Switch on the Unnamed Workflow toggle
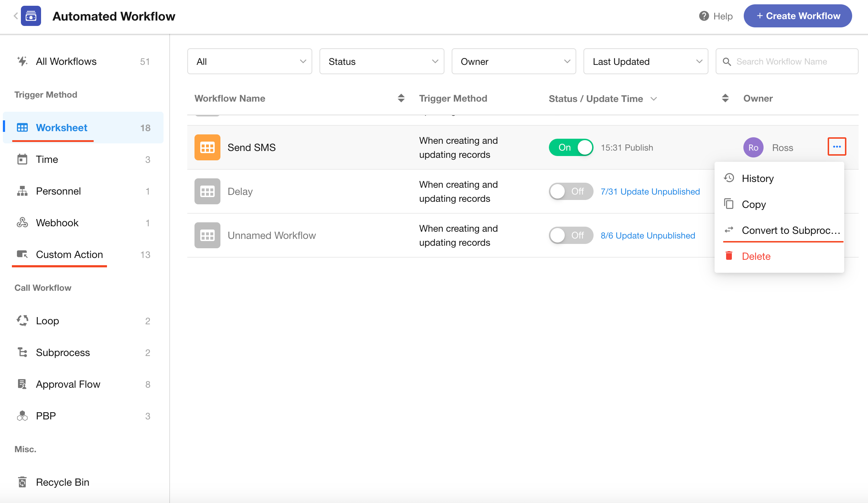This screenshot has height=503, width=868. [x=571, y=235]
